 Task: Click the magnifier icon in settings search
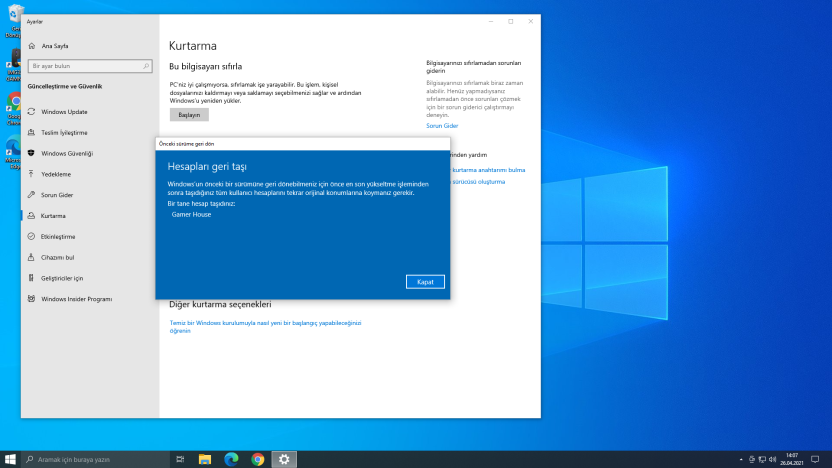146,66
